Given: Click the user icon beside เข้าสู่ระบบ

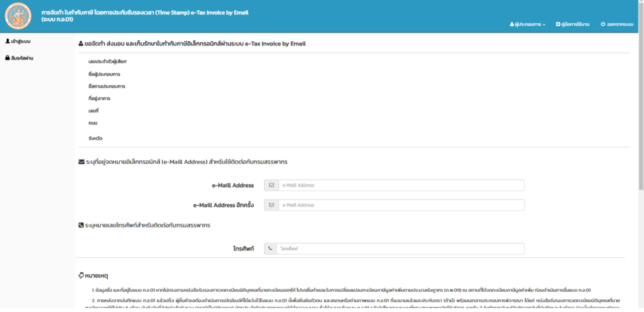Looking at the screenshot, I should coord(7,41).
